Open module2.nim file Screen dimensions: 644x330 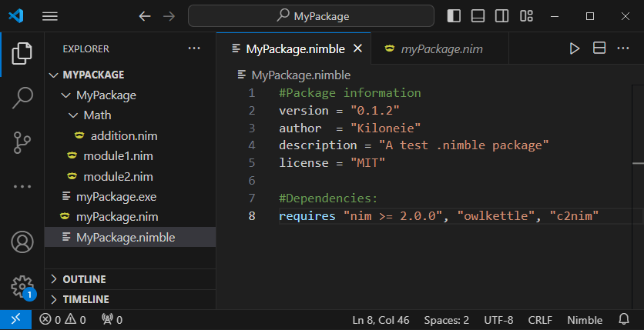pyautogui.click(x=130, y=177)
